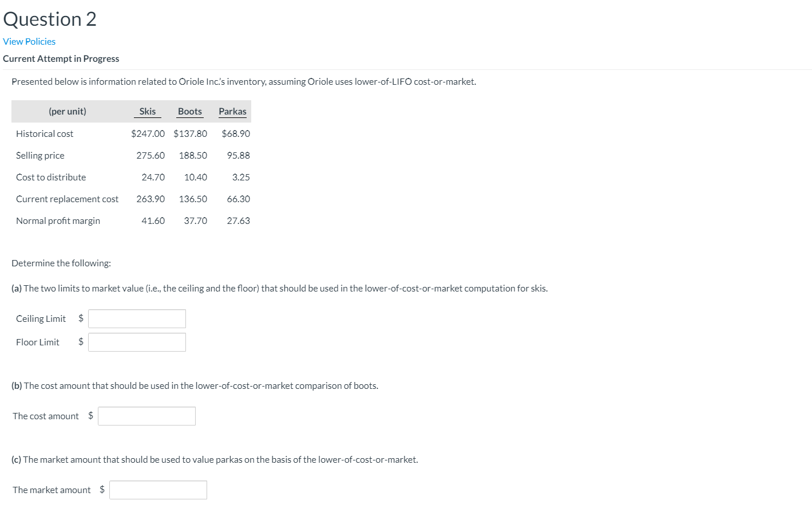The image size is (812, 512).
Task: Click the Question 2 heading
Action: 49,18
